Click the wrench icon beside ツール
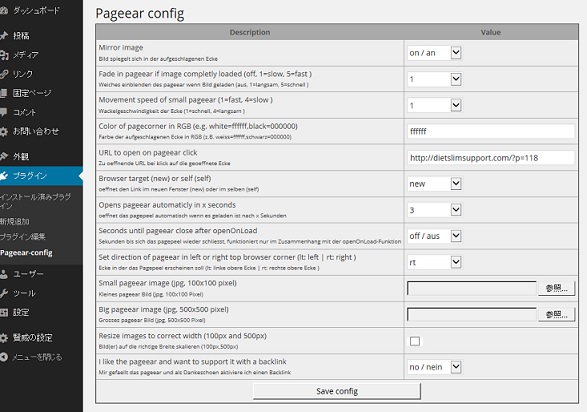The width and height of the screenshot is (587, 412). click(x=3, y=293)
